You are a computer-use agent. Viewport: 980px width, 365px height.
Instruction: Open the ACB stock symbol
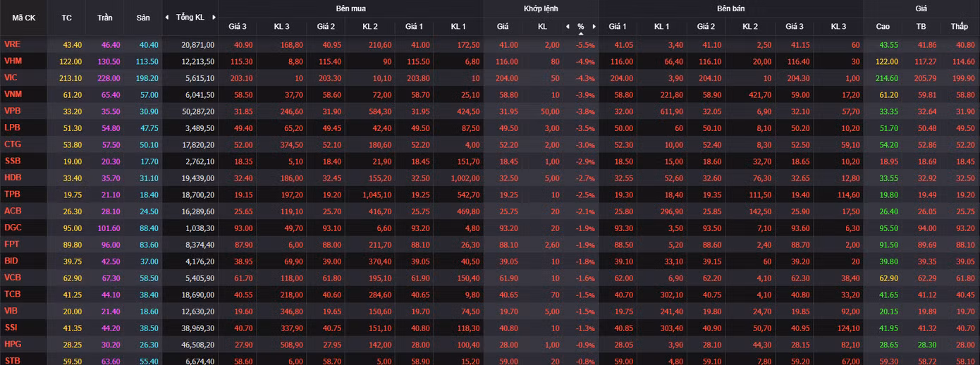(x=13, y=211)
